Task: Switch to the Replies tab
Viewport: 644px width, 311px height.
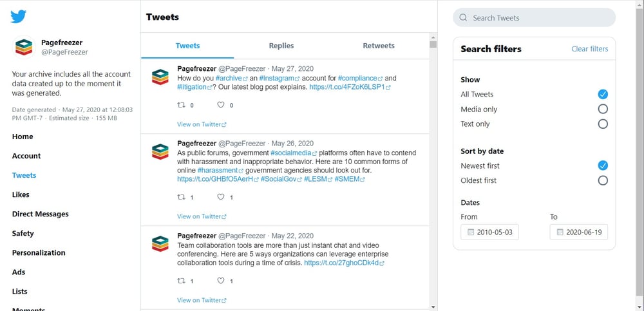Action: (x=281, y=46)
